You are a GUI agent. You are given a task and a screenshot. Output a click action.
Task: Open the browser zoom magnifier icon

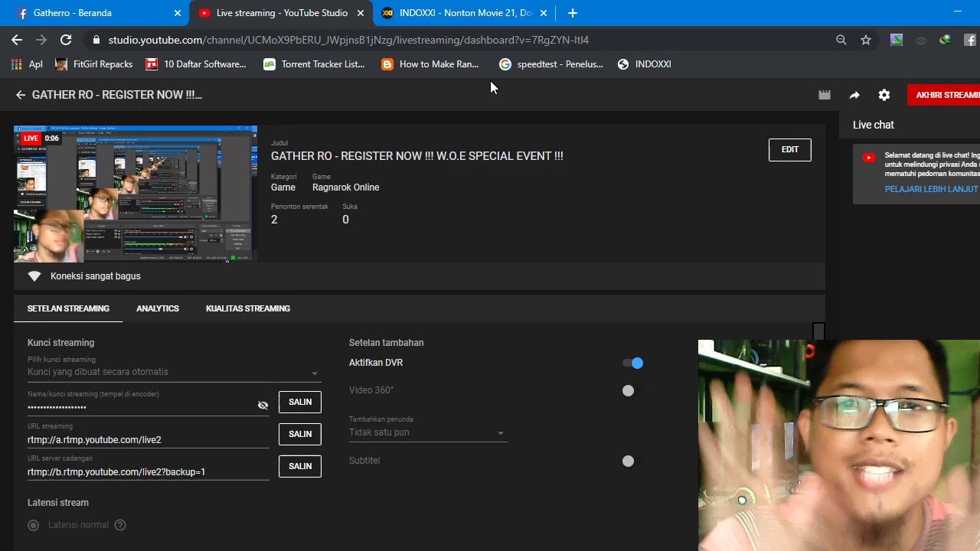[841, 40]
